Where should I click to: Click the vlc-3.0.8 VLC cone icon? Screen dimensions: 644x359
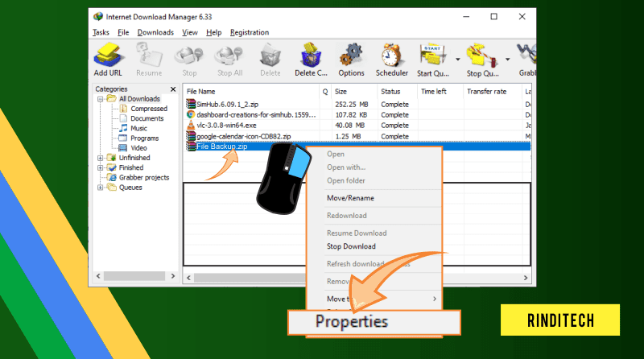[191, 126]
